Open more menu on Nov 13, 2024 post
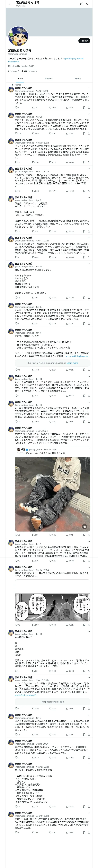This screenshot has height=868, width=98. coord(89,238)
